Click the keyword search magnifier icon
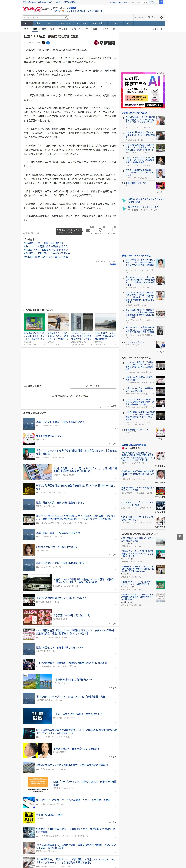Viewport: 186px width, 868px height. [66, 18]
